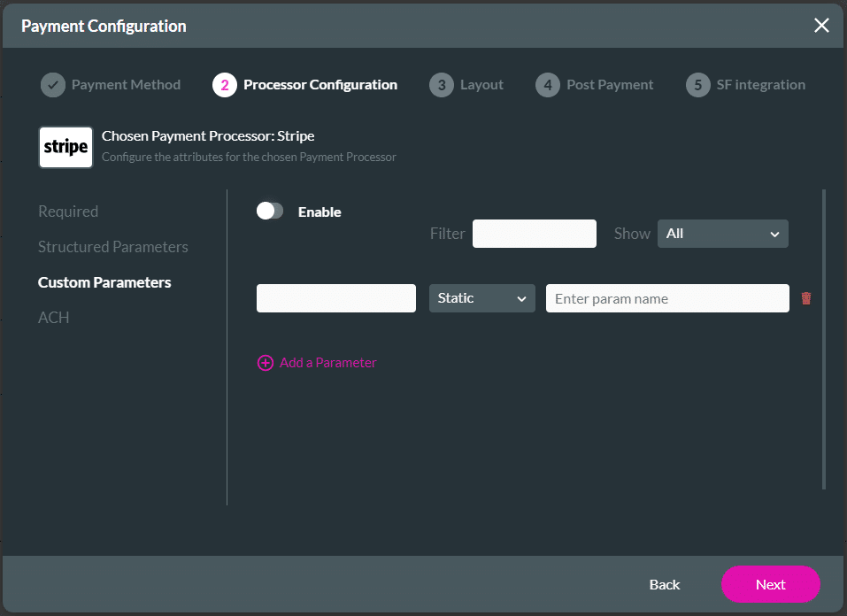Click the step 3 Layout circle icon
This screenshot has height=616, width=847.
442,84
